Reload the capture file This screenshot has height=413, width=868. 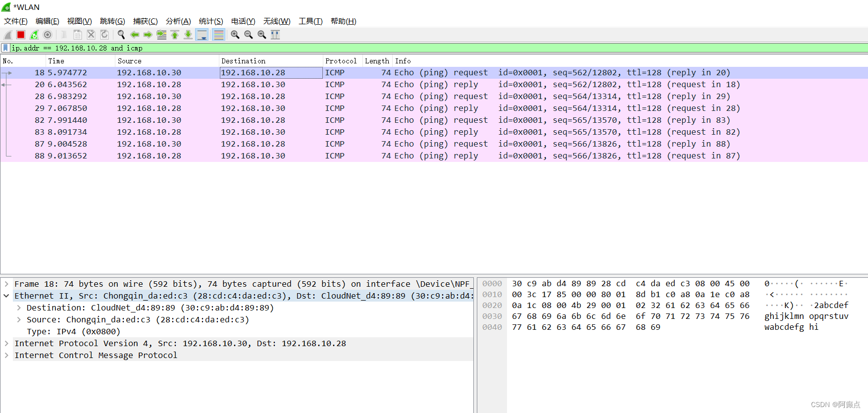(104, 35)
